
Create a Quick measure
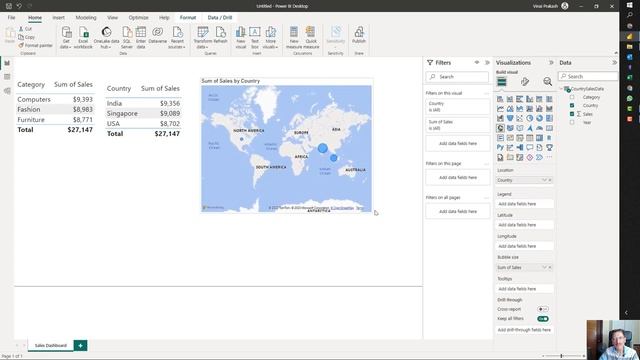pos(311,38)
